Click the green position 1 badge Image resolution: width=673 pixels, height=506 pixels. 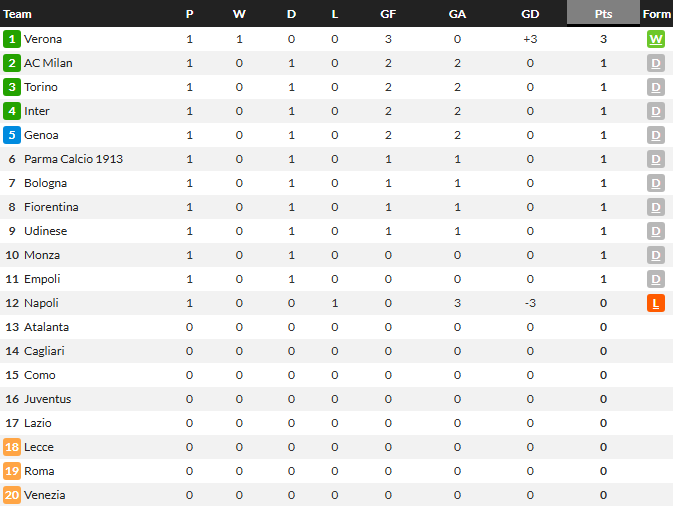(x=12, y=39)
